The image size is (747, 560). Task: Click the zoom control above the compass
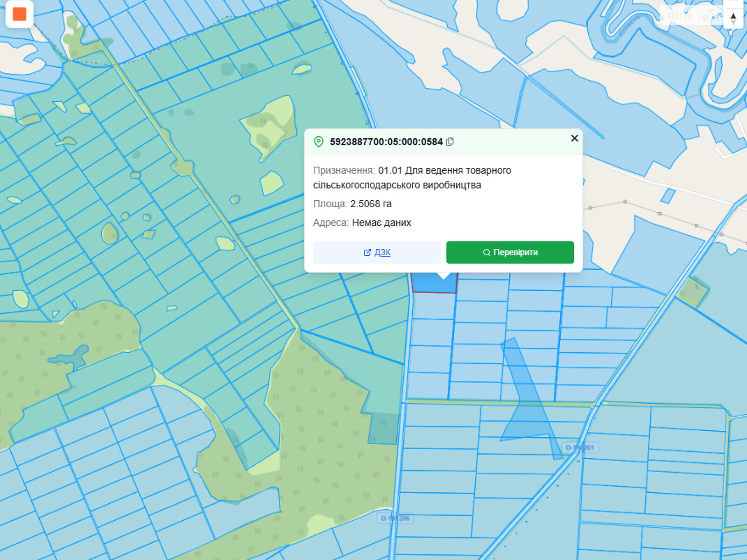[733, 4]
